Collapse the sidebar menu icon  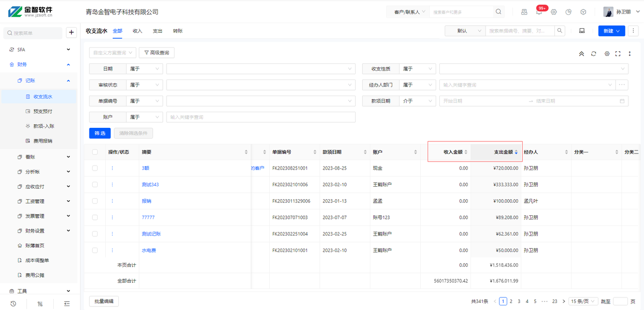point(67,303)
